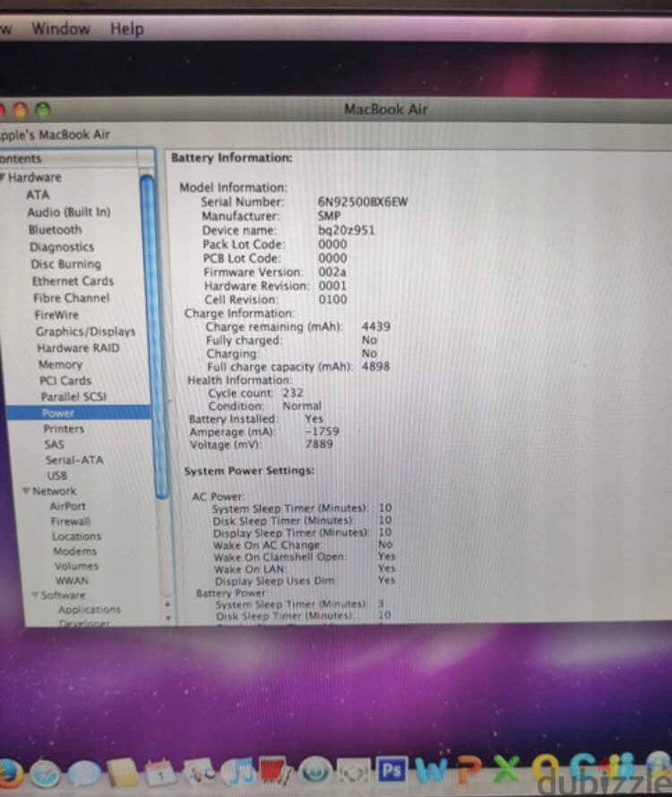The image size is (672, 797).
Task: Launch Excel X icon in Dock
Action: click(506, 768)
